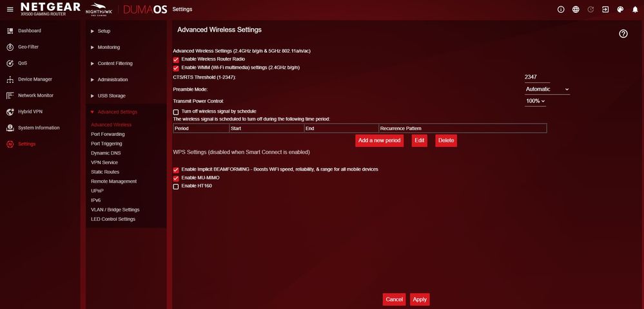
Task: Click the logout arrow icon
Action: [605, 10]
